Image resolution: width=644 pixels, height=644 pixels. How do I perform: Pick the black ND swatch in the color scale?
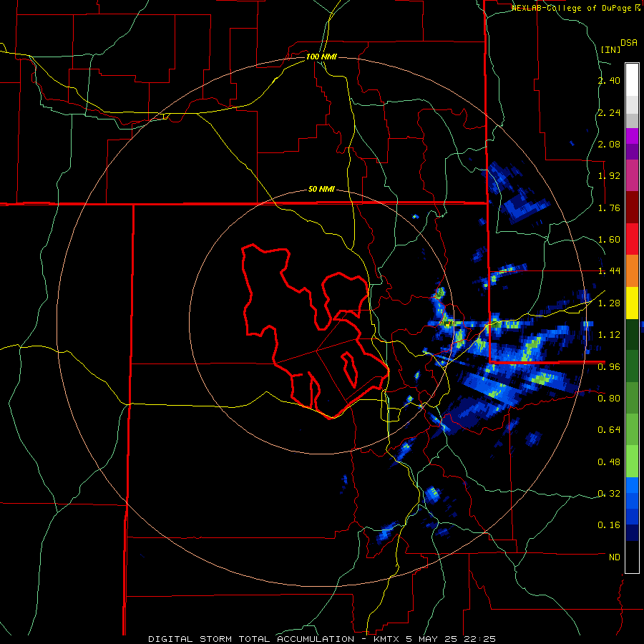pos(632,557)
